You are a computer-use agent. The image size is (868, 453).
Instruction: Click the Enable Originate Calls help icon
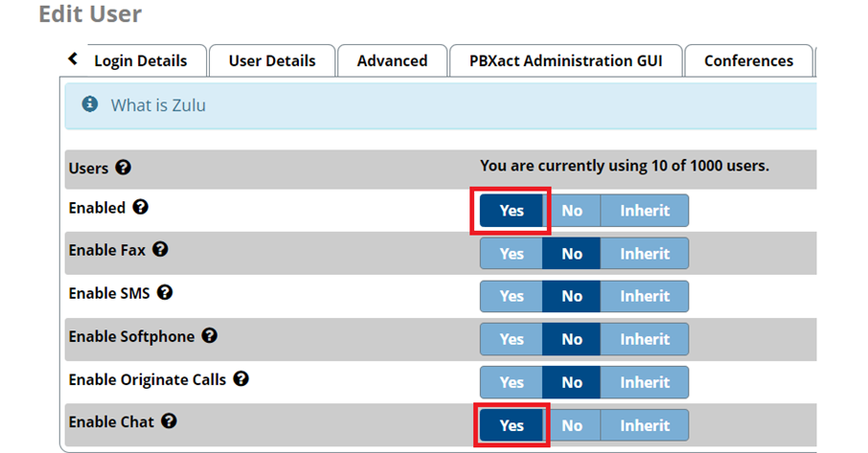point(240,379)
